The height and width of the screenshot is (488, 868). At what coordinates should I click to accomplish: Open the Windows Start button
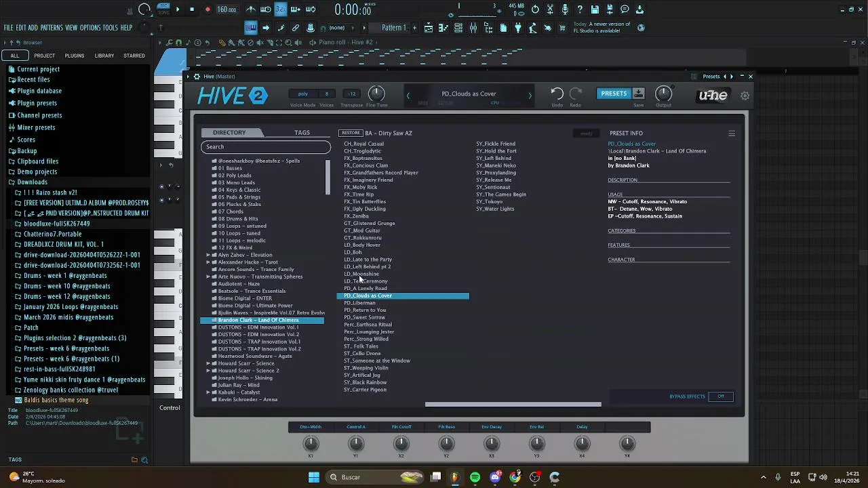[x=313, y=477]
